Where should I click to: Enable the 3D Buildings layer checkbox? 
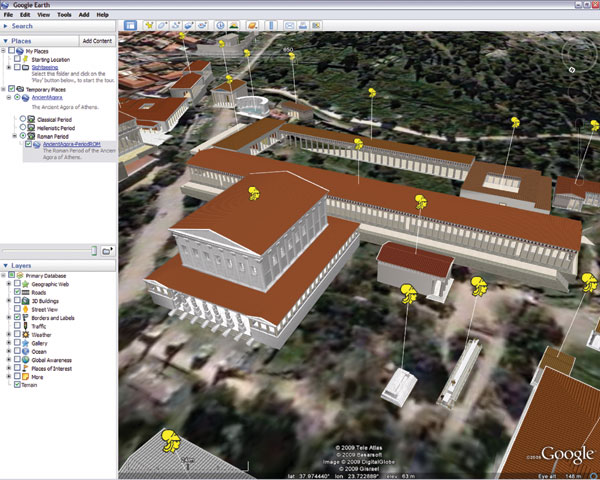click(15, 300)
